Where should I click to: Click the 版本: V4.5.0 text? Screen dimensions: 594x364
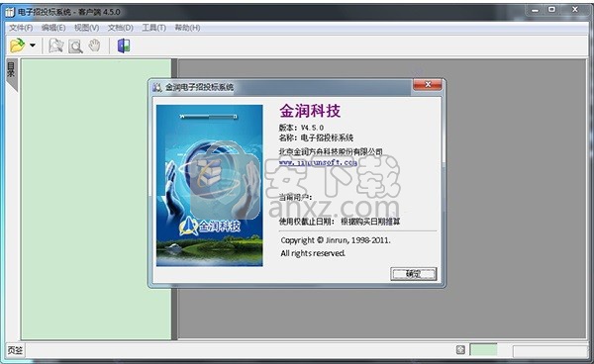point(301,128)
